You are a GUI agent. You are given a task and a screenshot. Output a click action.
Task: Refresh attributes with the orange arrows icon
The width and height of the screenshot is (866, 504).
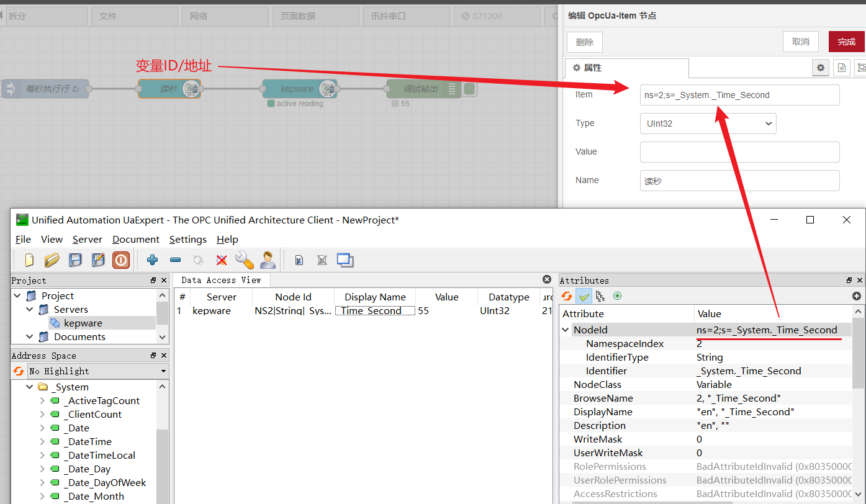[567, 296]
